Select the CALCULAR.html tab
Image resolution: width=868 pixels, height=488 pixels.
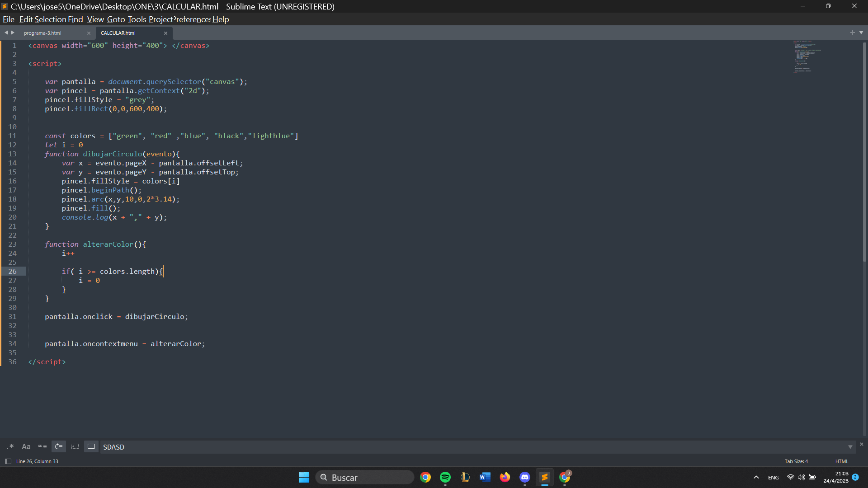pyautogui.click(x=118, y=33)
